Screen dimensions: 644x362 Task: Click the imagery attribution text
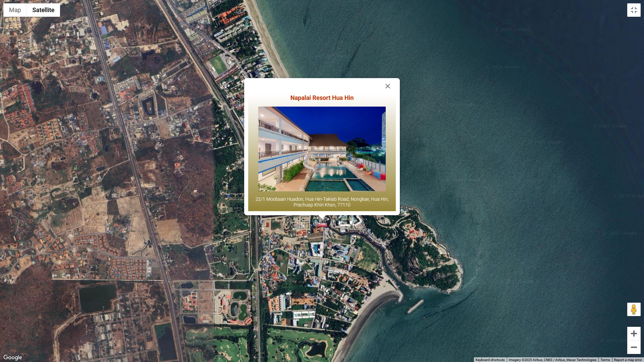coord(552,360)
